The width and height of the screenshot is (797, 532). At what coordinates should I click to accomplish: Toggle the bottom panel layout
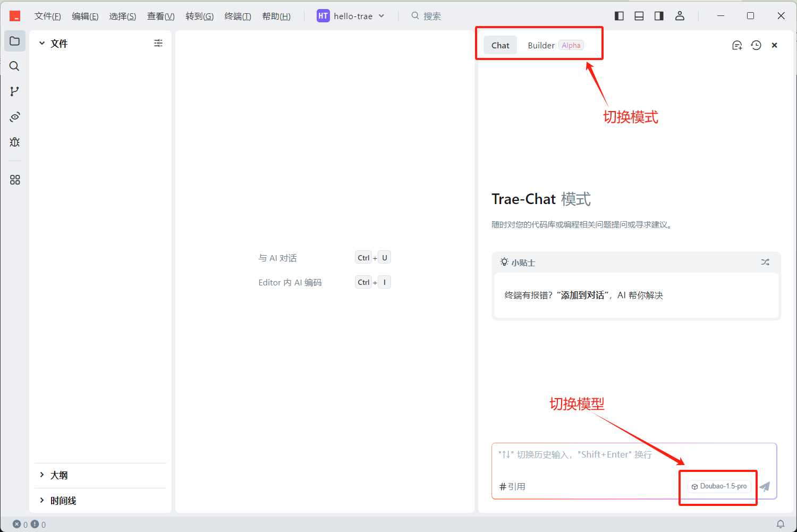click(x=639, y=16)
